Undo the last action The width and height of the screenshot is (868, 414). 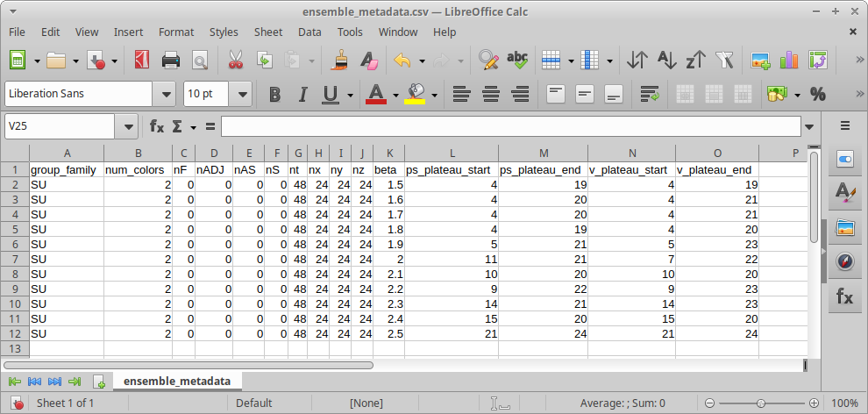point(402,60)
